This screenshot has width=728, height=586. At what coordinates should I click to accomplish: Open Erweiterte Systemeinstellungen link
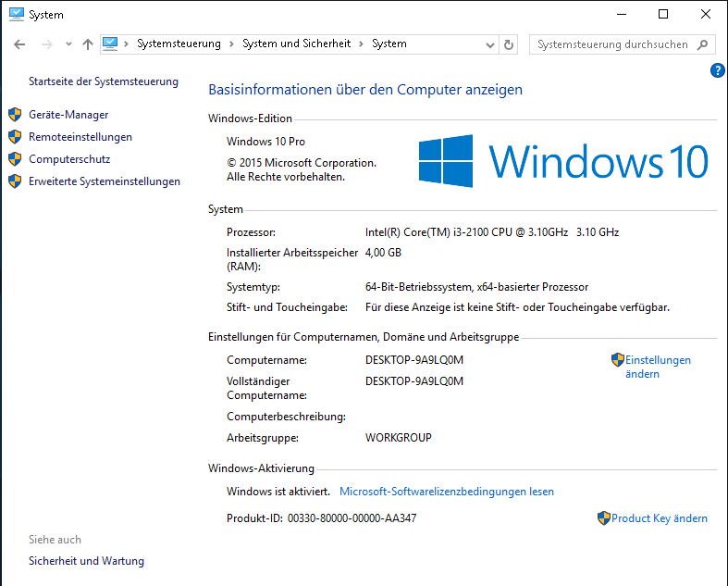(105, 181)
